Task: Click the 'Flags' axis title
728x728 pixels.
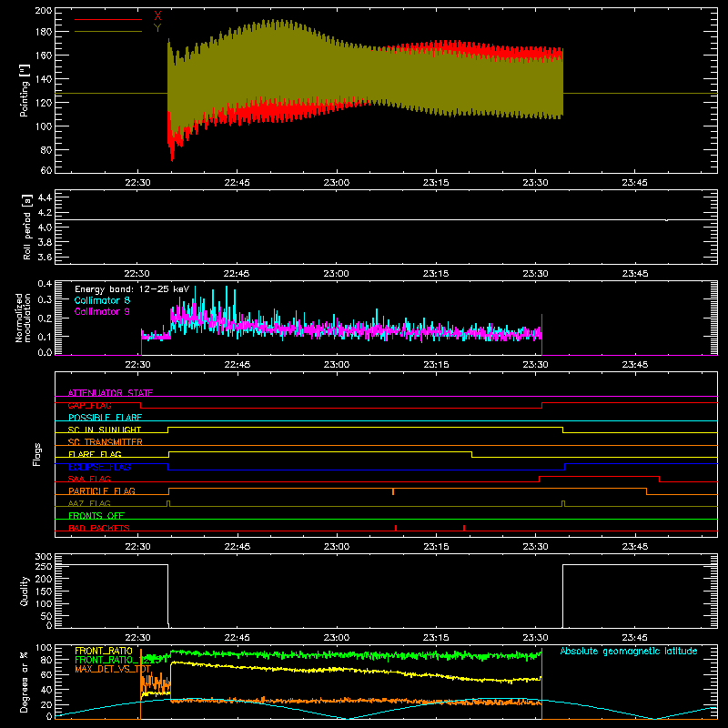Action: tap(37, 454)
